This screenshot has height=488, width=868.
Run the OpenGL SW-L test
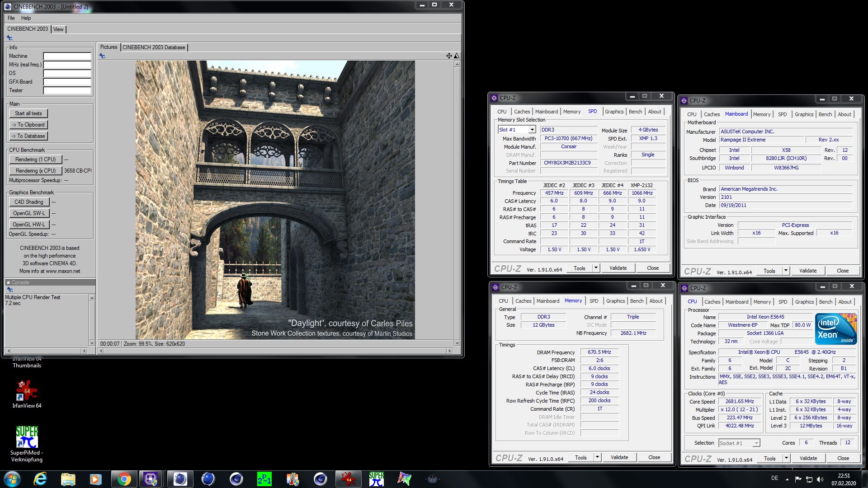29,213
